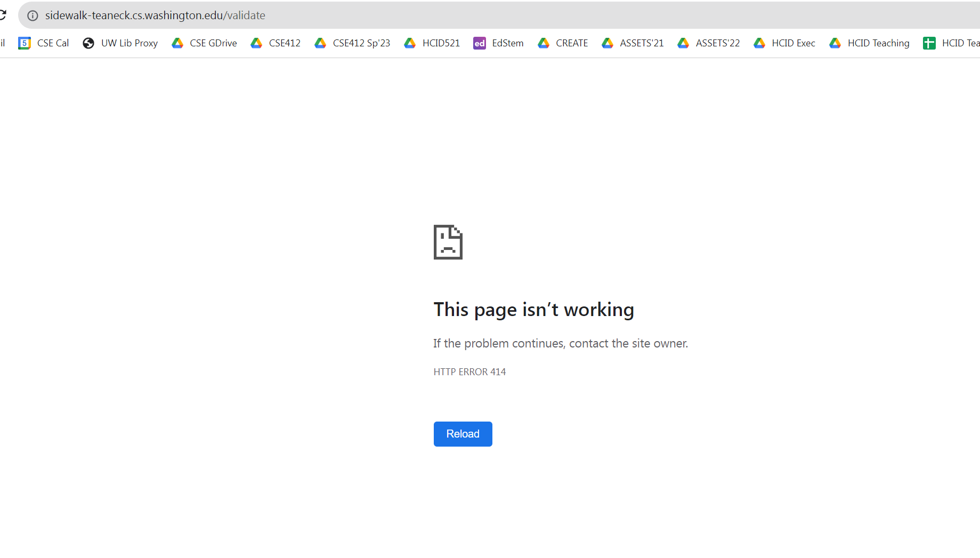Click the globe icon next to UW Lib Proxy
The width and height of the screenshot is (980, 558).
(x=88, y=43)
